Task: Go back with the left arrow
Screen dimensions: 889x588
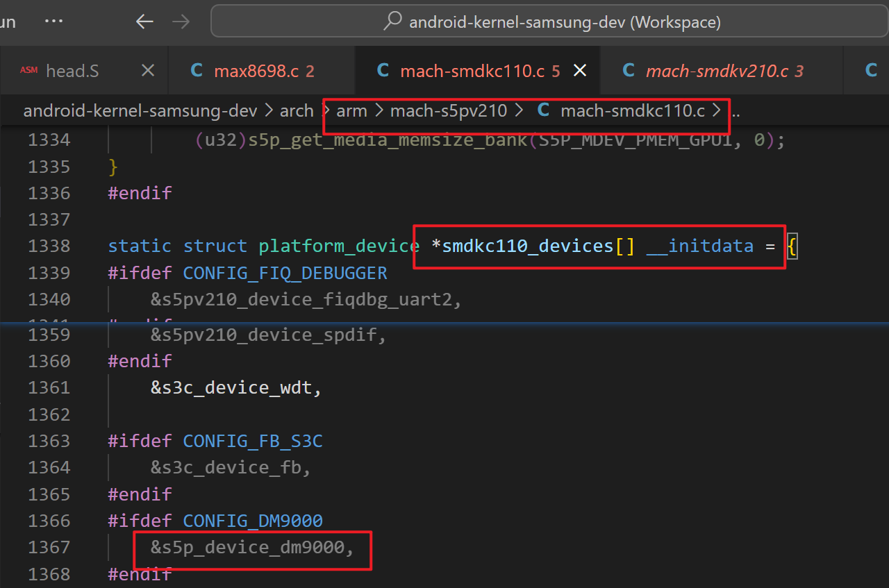Action: click(144, 22)
